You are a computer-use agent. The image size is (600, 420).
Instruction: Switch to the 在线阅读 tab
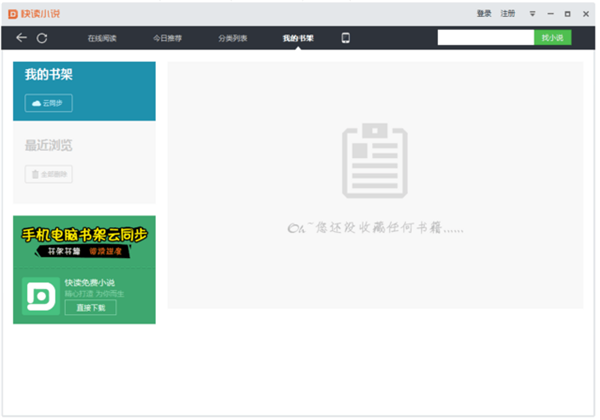click(x=102, y=38)
